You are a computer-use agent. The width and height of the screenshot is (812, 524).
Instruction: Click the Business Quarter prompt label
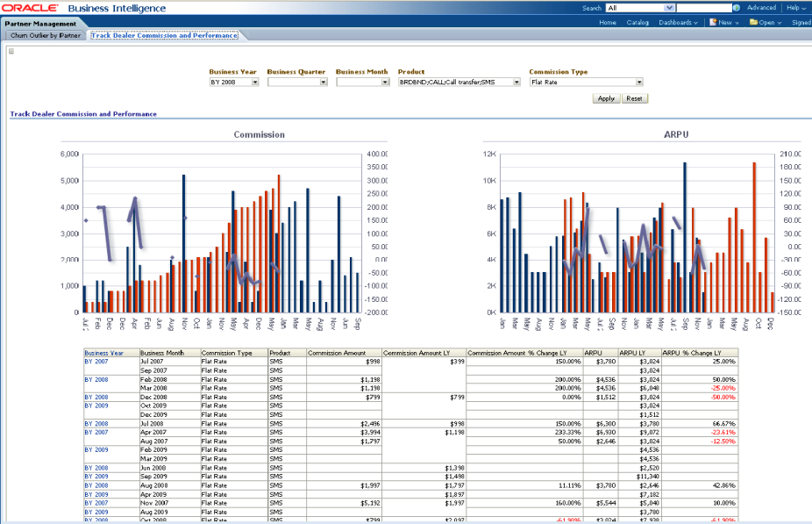point(296,71)
